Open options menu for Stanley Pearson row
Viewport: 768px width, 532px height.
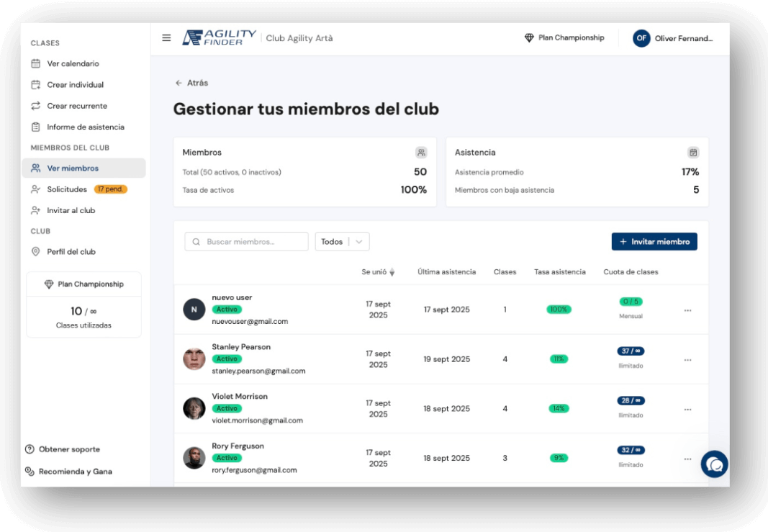pyautogui.click(x=687, y=359)
